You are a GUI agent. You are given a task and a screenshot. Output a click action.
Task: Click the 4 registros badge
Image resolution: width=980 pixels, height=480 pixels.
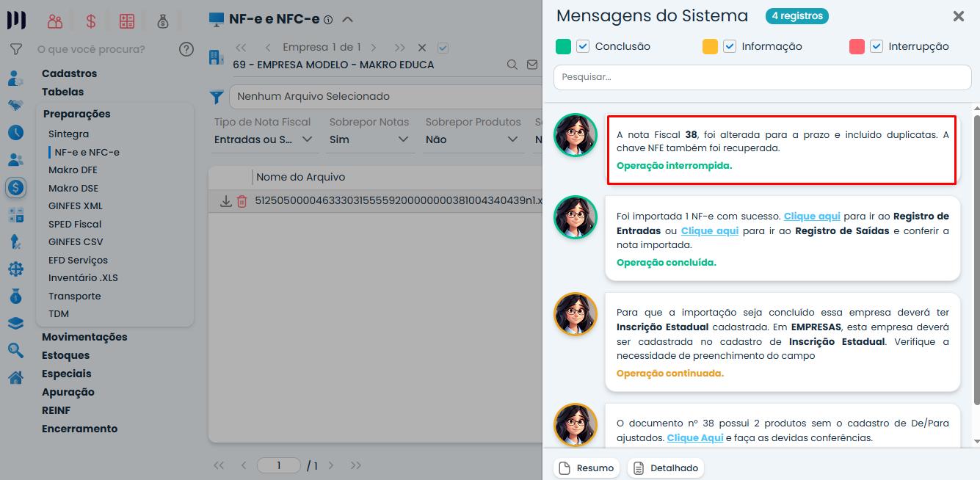point(797,15)
